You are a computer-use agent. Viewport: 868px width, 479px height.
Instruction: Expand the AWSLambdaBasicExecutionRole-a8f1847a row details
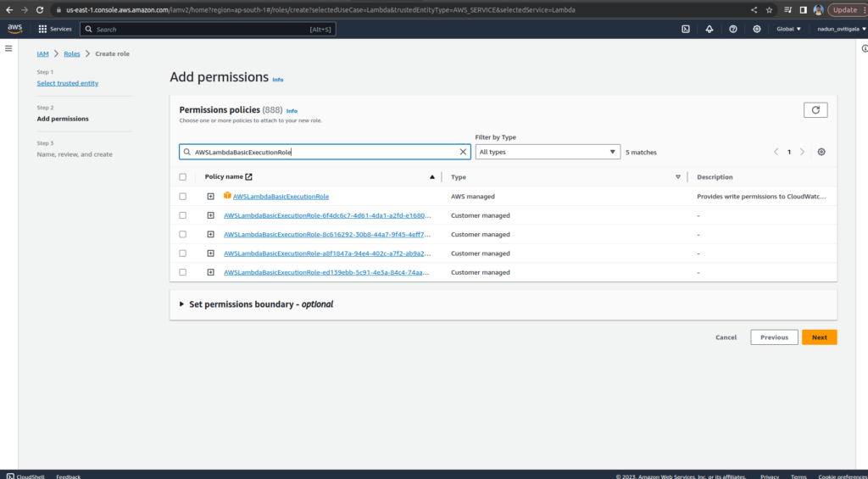click(x=210, y=253)
